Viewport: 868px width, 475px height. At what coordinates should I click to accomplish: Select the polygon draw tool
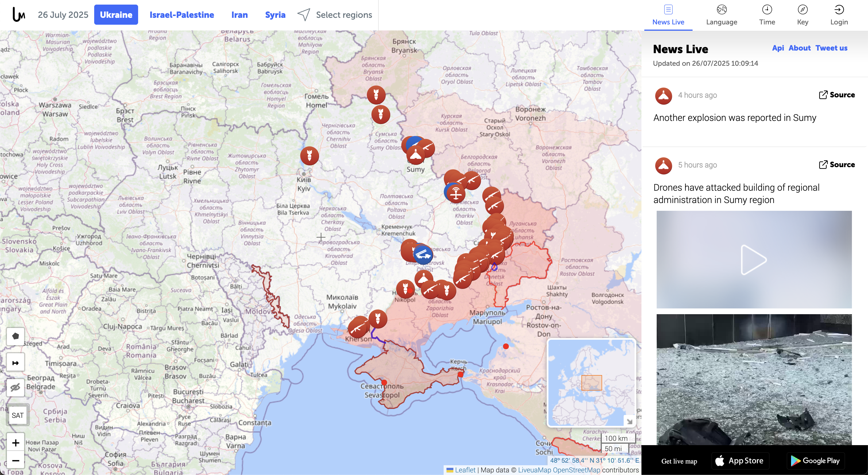click(16, 336)
